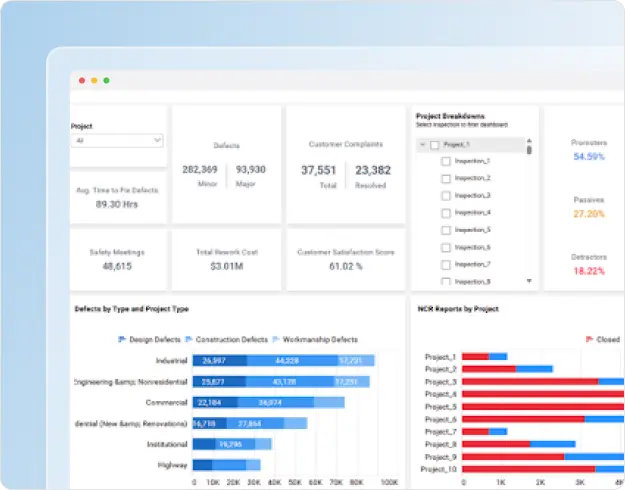The height and width of the screenshot is (490, 625).
Task: Click the Safety Meetings 48,615 value
Action: tap(117, 266)
